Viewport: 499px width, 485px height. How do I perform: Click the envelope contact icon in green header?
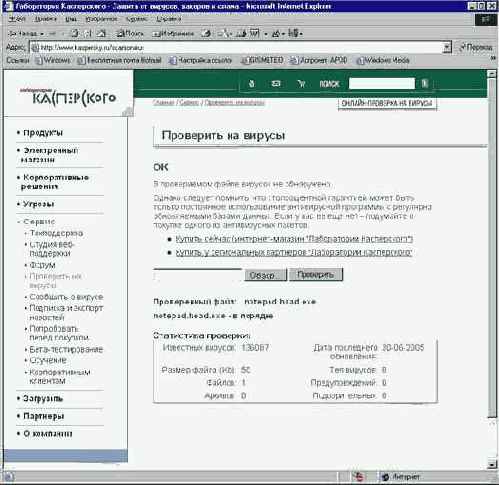(x=276, y=83)
